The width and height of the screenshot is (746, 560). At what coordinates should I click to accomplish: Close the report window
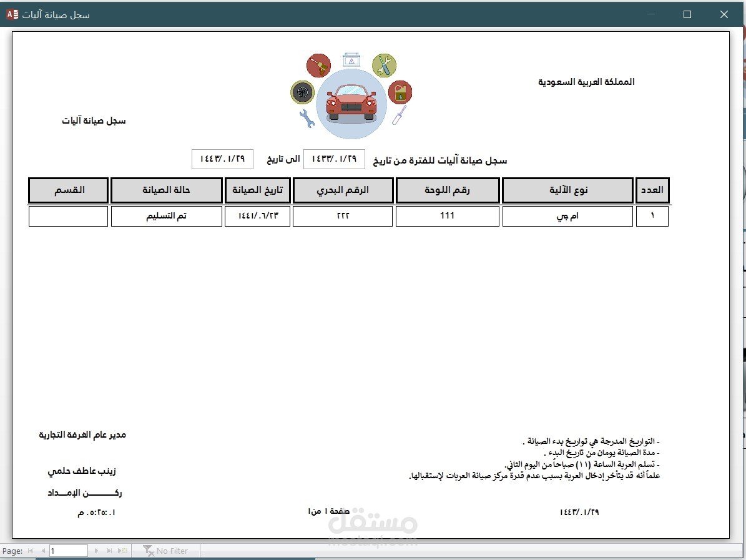724,14
